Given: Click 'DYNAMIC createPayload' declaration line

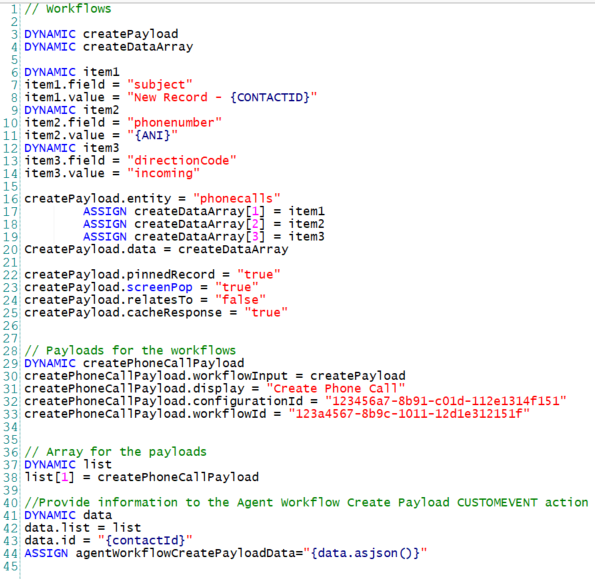Looking at the screenshot, I should (101, 34).
